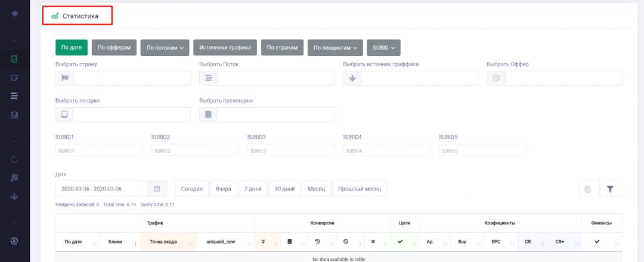The image size is (644, 262).
Task: Sort table by Точка входа column
Action: point(168,242)
